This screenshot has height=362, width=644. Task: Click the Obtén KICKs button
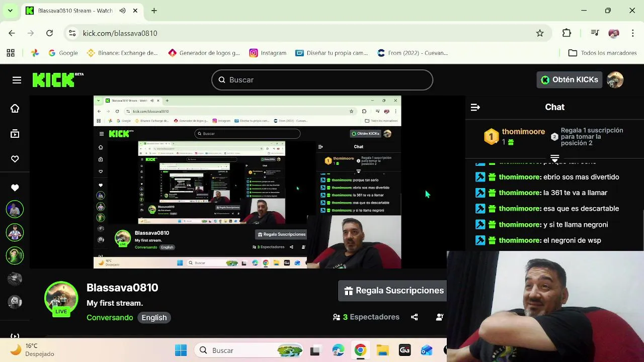(570, 79)
